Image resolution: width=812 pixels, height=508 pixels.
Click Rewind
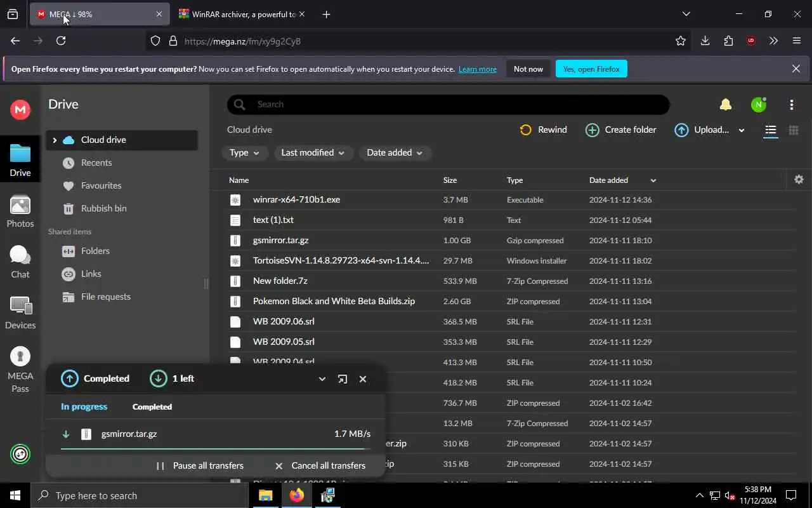click(x=543, y=130)
